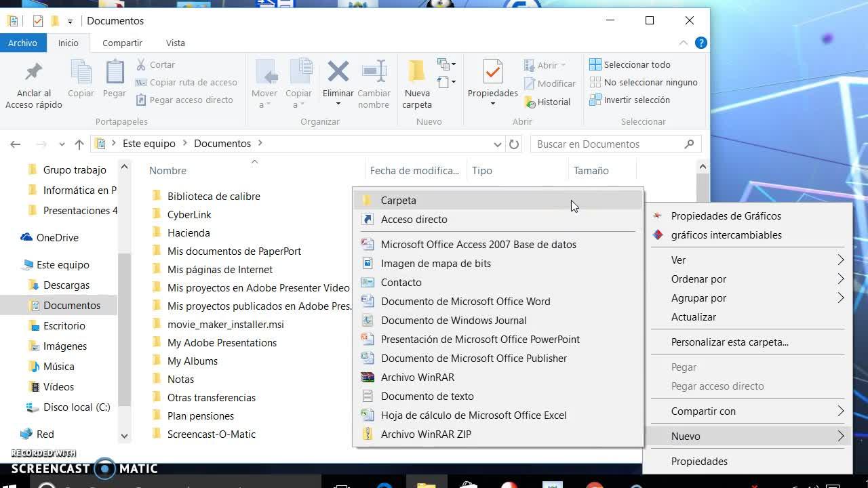
Task: Open the ribbon help question icon
Action: pos(701,43)
